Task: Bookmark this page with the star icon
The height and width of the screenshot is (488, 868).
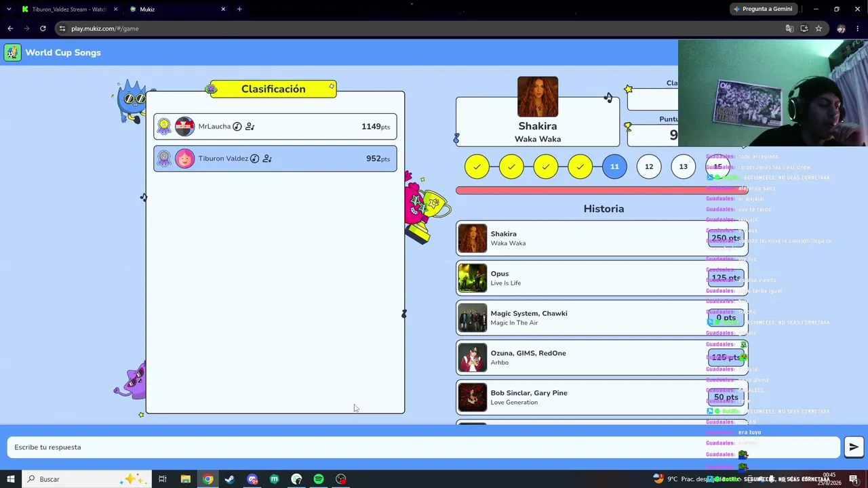Action: click(818, 28)
